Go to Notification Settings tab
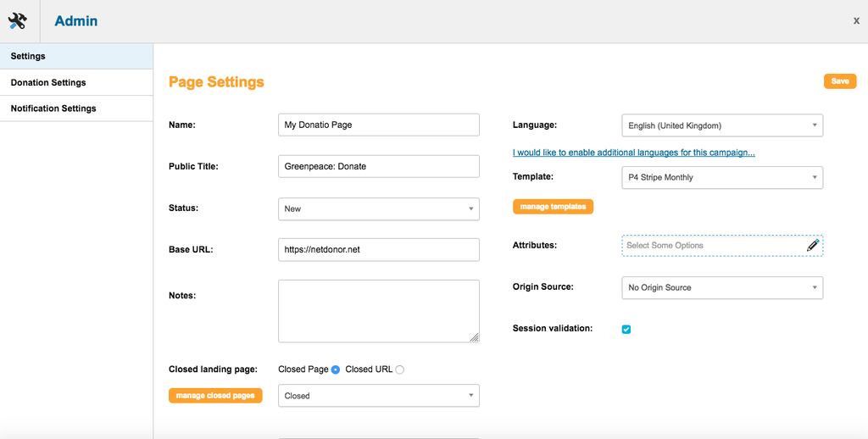 pos(76,108)
